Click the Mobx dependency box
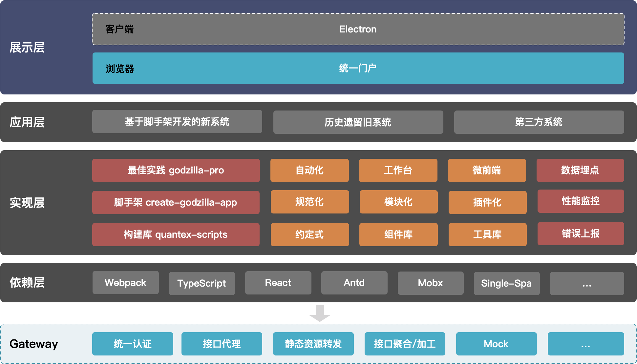The width and height of the screenshot is (637, 364). click(x=431, y=283)
